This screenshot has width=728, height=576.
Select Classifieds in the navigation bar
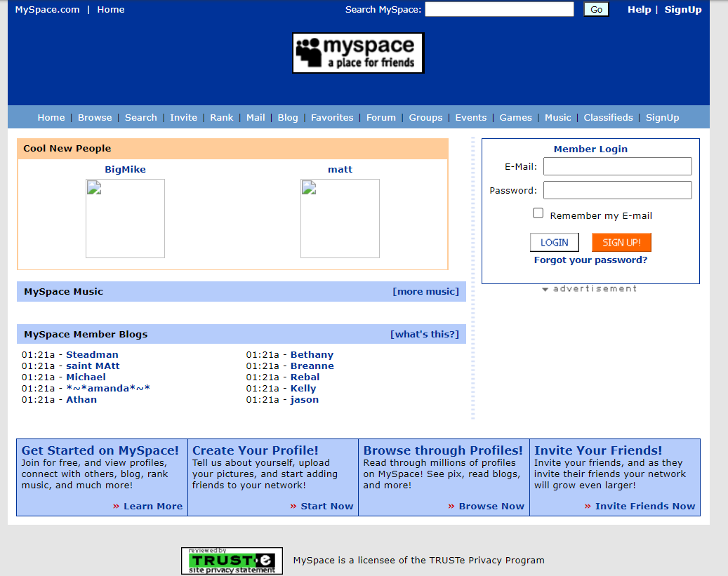608,117
